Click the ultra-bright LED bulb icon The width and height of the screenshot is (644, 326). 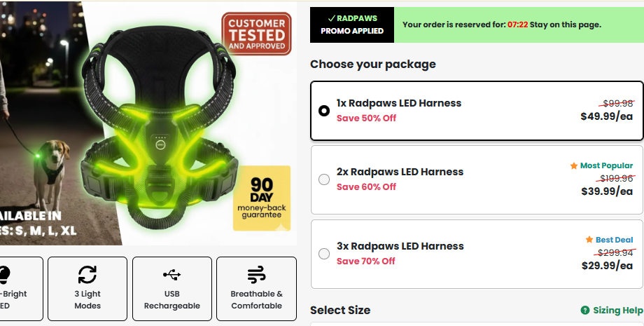(3, 274)
